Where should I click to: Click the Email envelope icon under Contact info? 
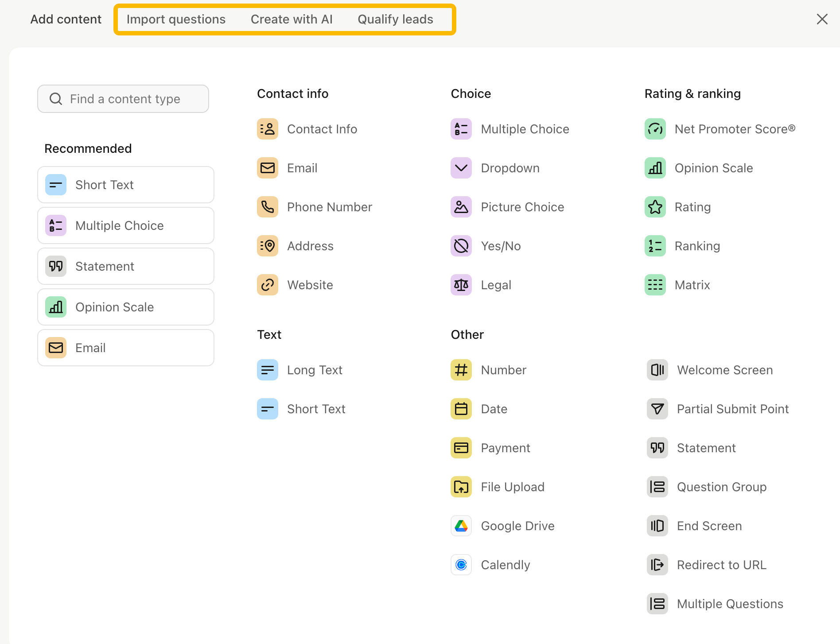268,168
